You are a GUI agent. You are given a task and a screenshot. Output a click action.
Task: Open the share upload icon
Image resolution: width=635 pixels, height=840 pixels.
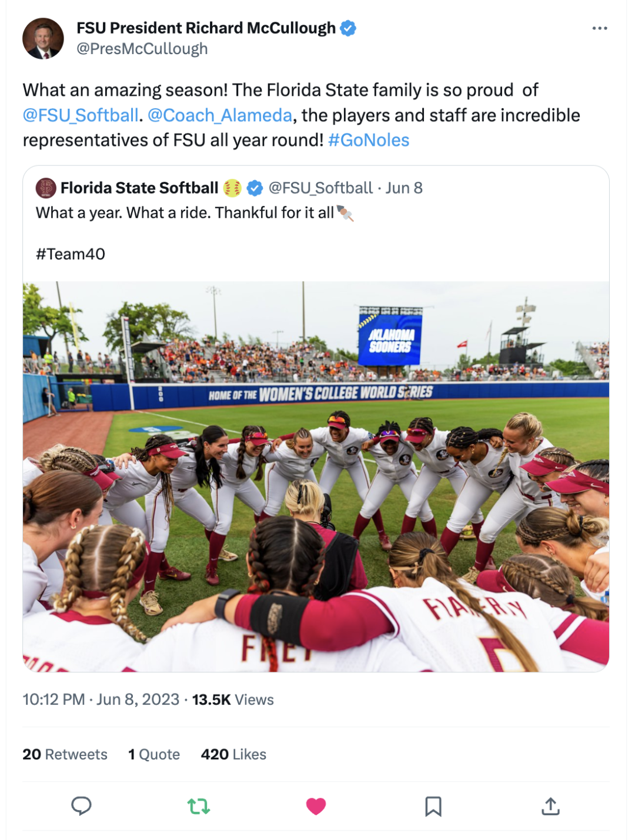click(x=550, y=806)
